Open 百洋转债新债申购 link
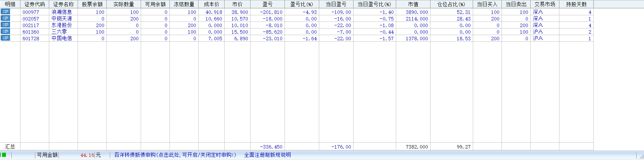This screenshot has width=644, height=160. click(x=175, y=155)
